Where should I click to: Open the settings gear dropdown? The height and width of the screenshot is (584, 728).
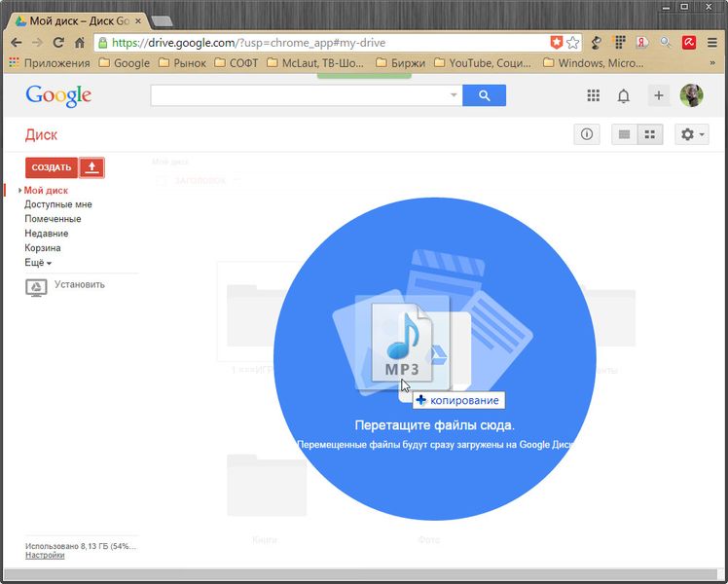(x=692, y=134)
